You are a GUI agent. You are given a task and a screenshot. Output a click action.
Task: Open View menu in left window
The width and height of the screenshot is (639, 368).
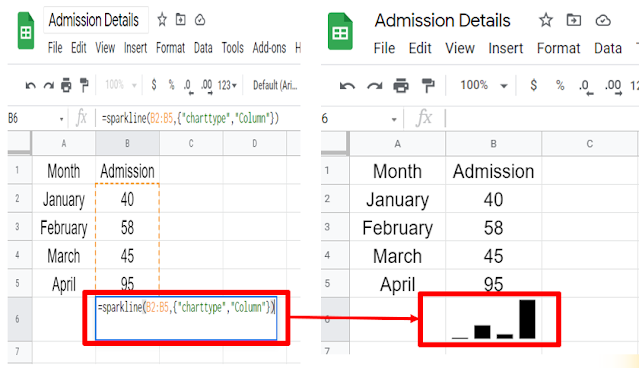coord(105,48)
